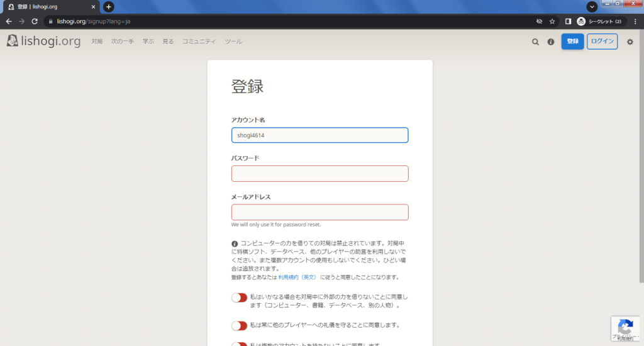Click the browser forward arrow
The height and width of the screenshot is (346, 644).
[x=21, y=21]
